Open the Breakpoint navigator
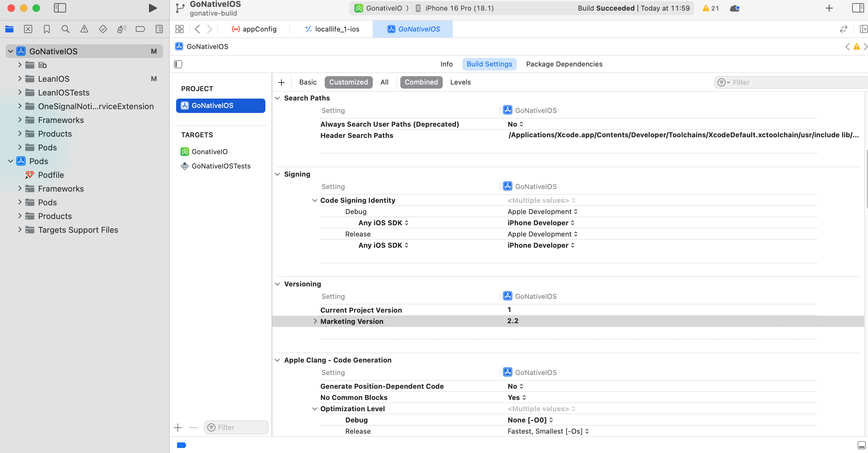 point(141,29)
